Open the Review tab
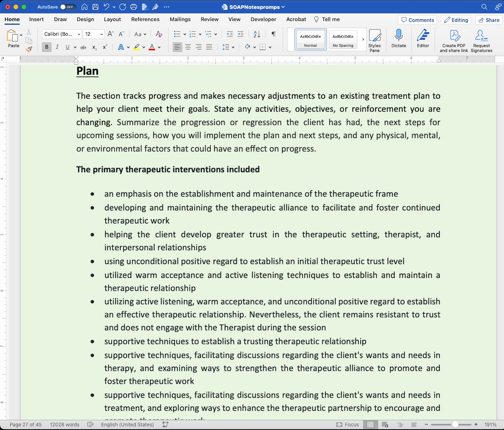504x430 pixels. (209, 19)
